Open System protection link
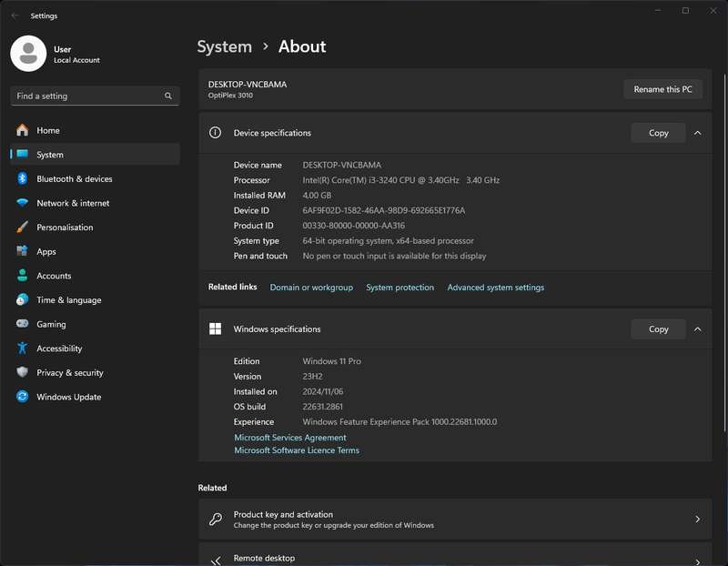Image resolution: width=728 pixels, height=566 pixels. click(399, 288)
